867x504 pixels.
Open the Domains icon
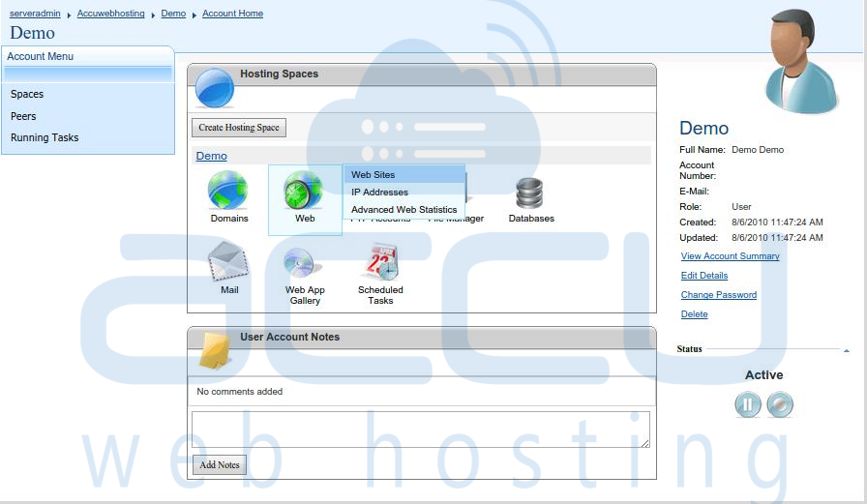point(227,191)
